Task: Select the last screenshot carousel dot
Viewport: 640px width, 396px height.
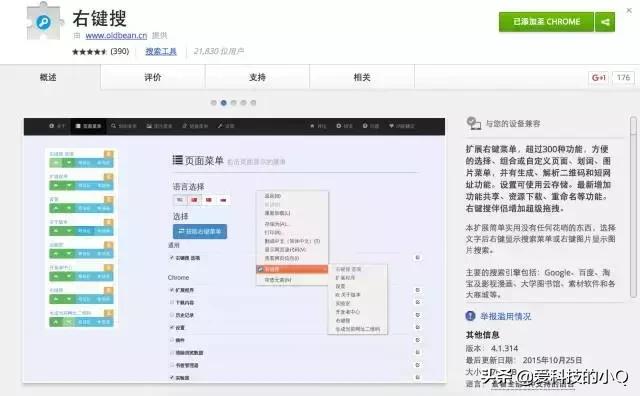Action: pos(253,102)
